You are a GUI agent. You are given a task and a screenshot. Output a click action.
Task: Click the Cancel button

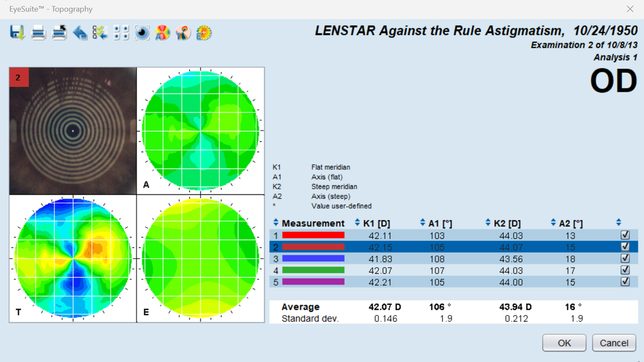click(x=614, y=343)
